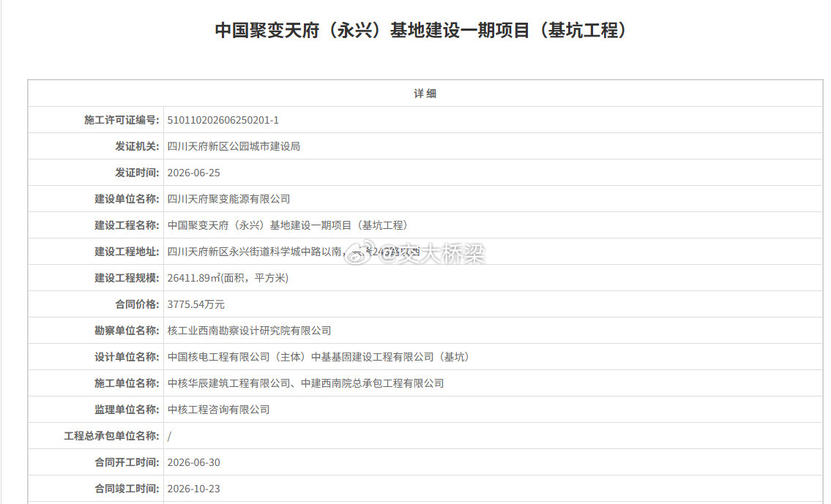Click the label 建设工程规模
This screenshot has width=831, height=504.
click(127, 278)
